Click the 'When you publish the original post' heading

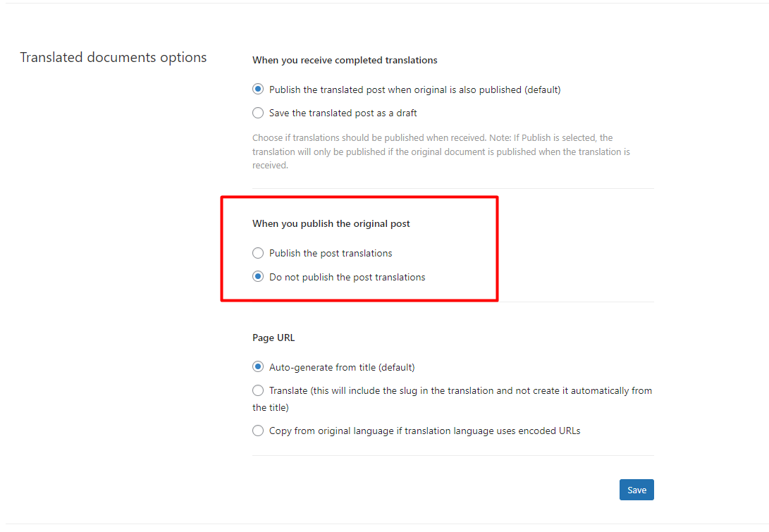point(331,223)
